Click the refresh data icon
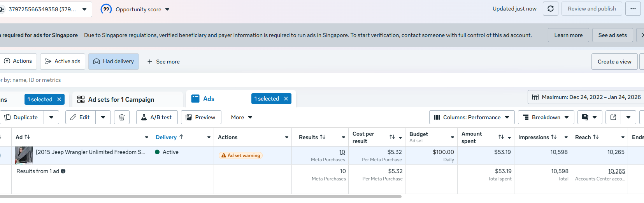This screenshot has height=203, width=644. click(x=550, y=9)
